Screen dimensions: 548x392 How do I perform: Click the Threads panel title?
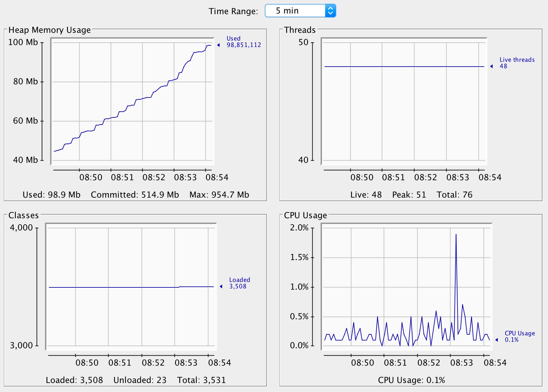(300, 30)
